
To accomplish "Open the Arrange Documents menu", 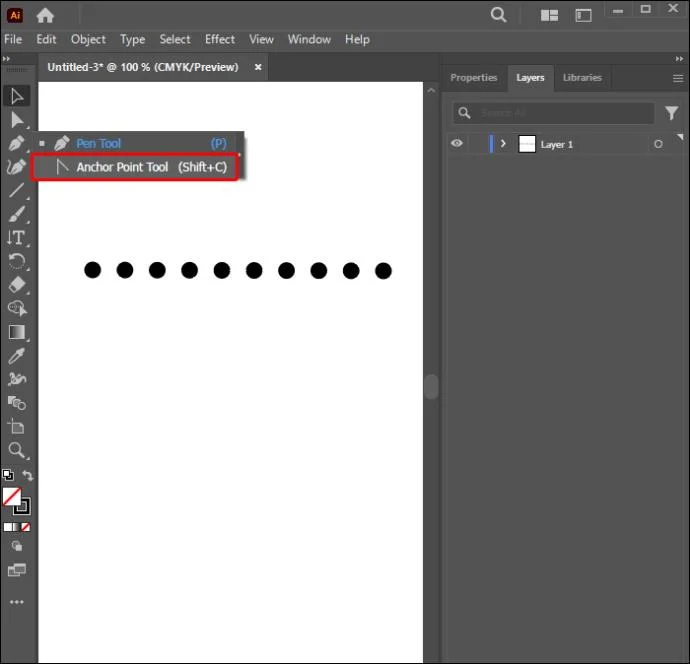I will pos(549,15).
